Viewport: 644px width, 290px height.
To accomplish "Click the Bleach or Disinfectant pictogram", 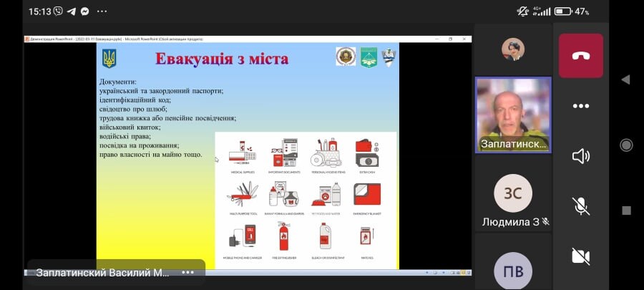I will pos(325,236).
